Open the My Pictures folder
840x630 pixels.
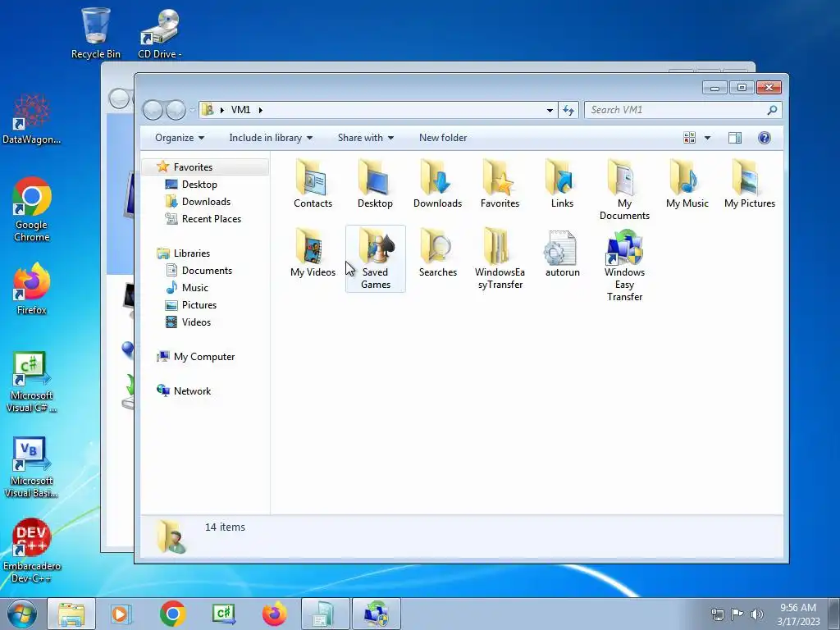[750, 183]
